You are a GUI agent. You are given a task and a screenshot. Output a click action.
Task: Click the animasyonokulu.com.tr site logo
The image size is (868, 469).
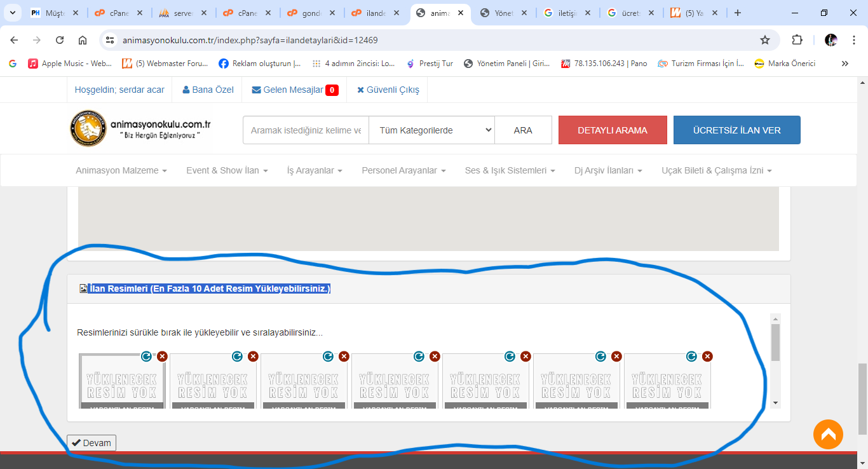point(140,128)
